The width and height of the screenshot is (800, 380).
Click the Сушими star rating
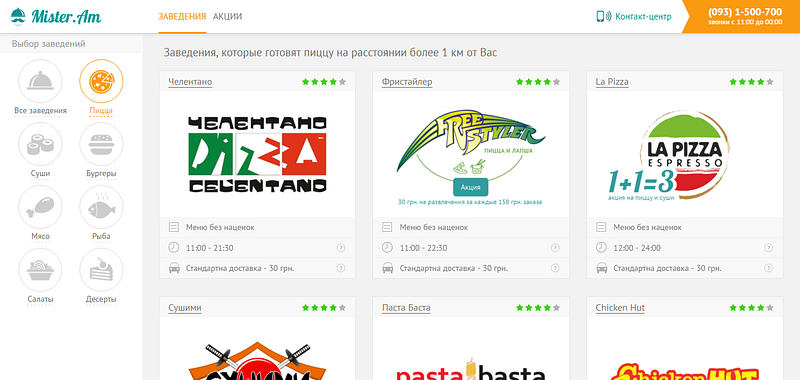point(324,308)
